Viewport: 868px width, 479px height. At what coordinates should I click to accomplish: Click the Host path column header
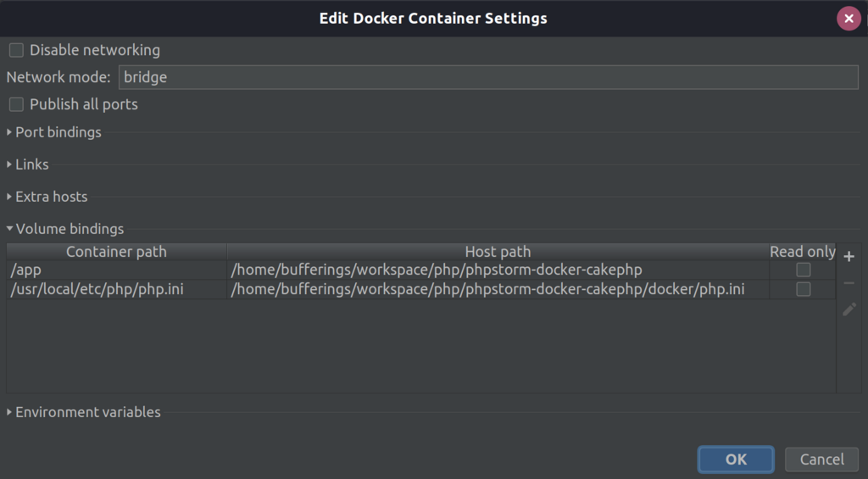[498, 252]
